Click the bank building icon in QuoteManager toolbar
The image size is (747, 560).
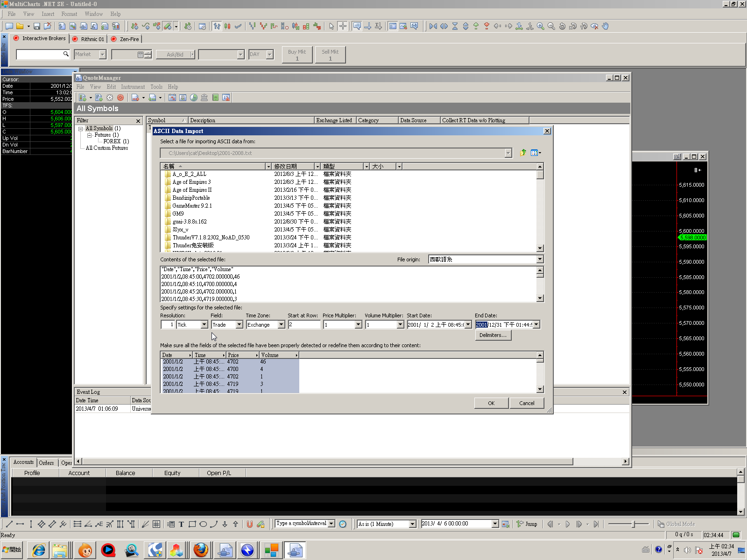click(x=204, y=98)
